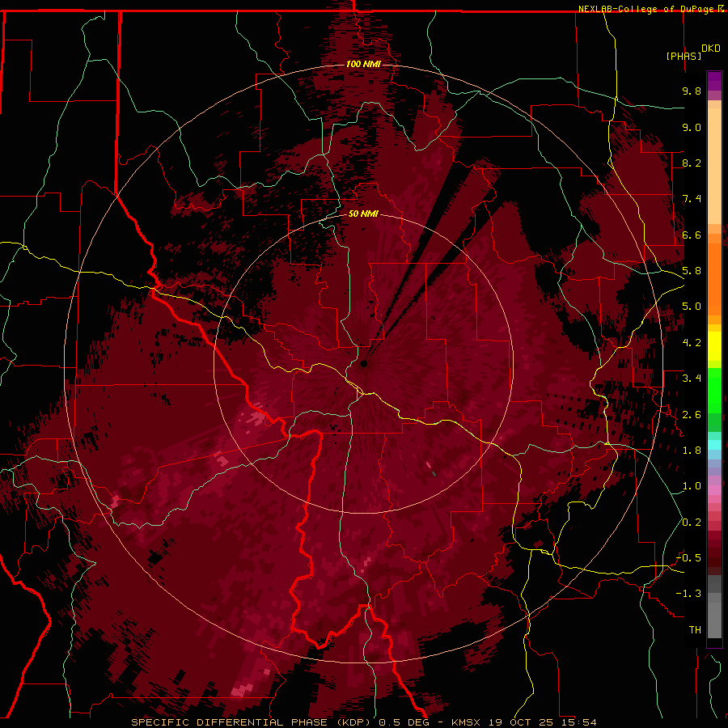Click the 9.0 legend value
Viewport: 728px width, 728px height.
(692, 127)
